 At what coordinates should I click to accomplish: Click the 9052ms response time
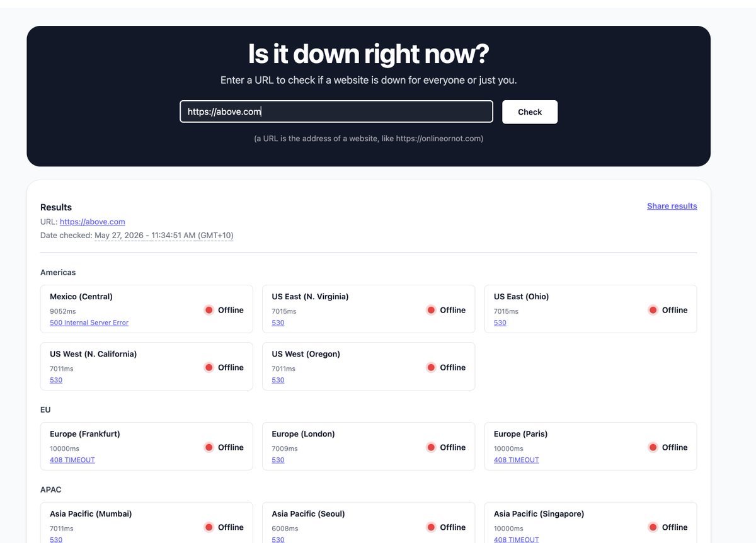[62, 311]
